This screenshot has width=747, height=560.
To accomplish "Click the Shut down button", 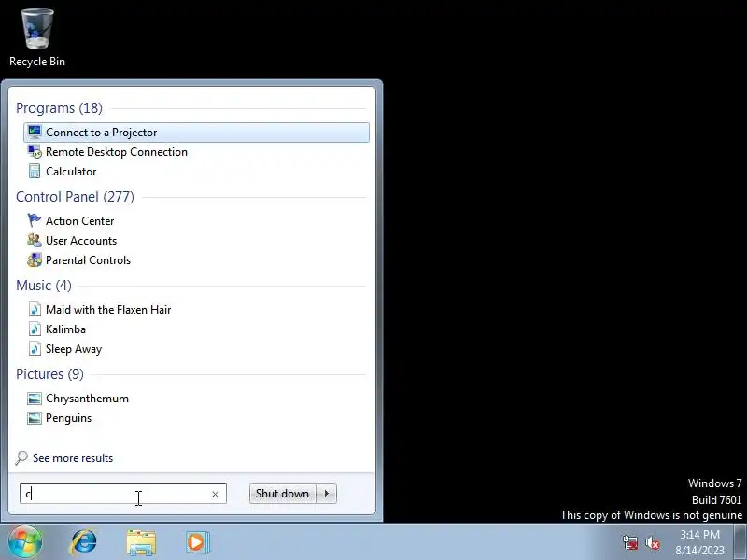I will (x=282, y=494).
